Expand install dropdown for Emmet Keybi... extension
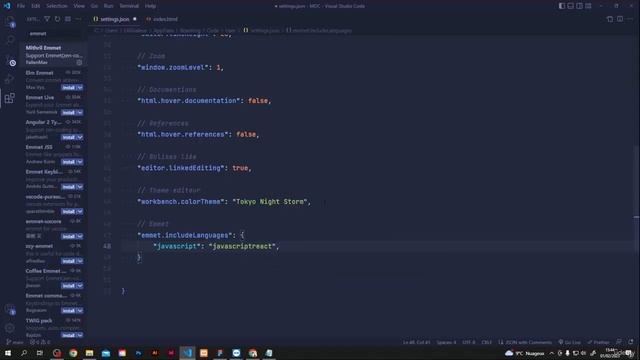The image size is (640, 360). 80,187
